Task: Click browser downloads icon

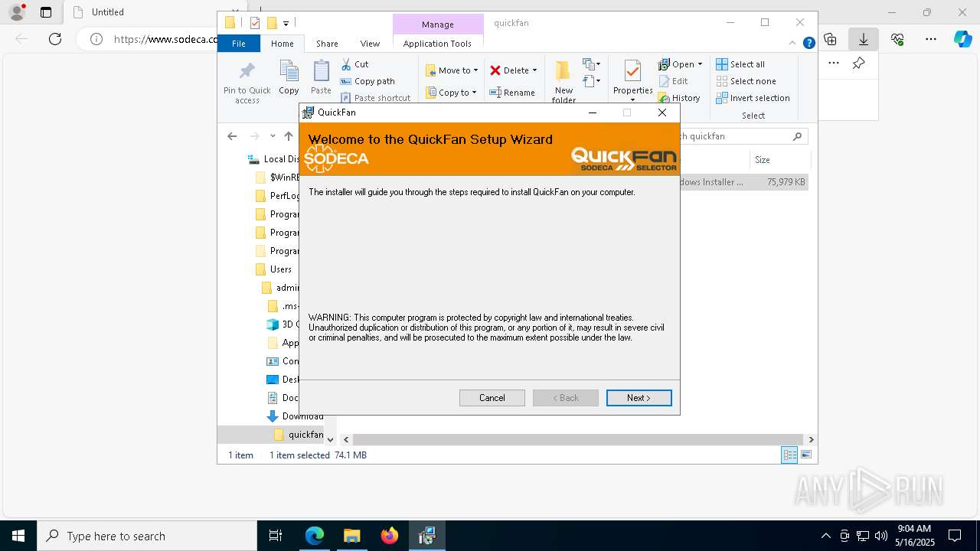Action: pyautogui.click(x=864, y=39)
